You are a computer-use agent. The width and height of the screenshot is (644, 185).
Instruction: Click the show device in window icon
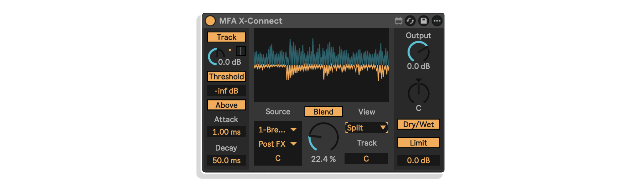398,21
